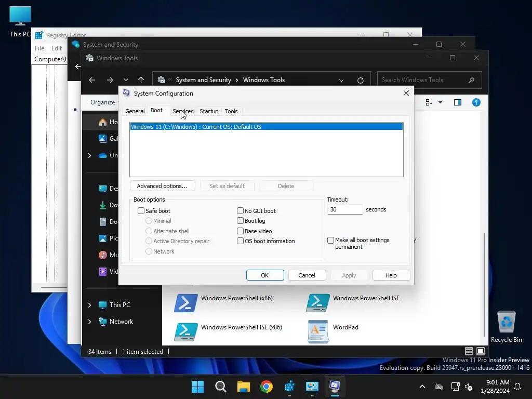
Task: Refresh the Windows Tools address bar
Action: pyautogui.click(x=361, y=80)
